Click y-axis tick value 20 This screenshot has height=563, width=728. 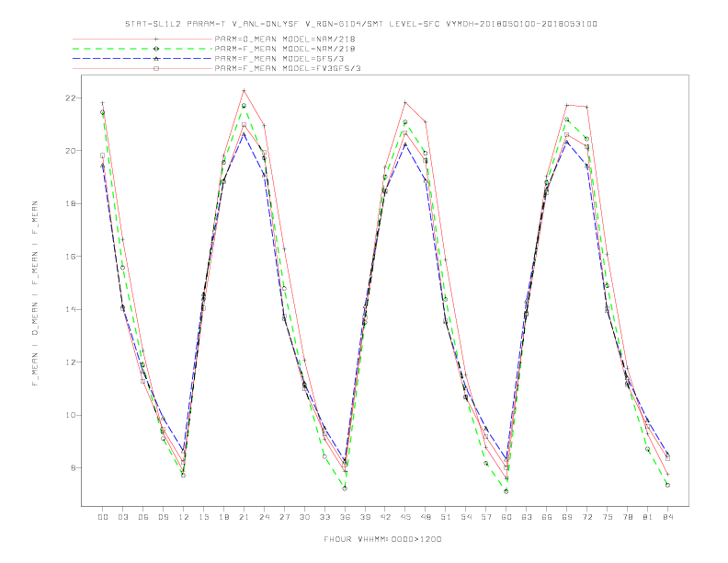(x=71, y=151)
